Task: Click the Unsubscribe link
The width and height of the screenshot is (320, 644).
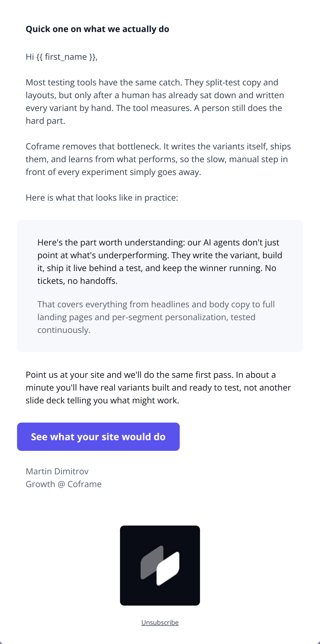Action: [x=160, y=622]
